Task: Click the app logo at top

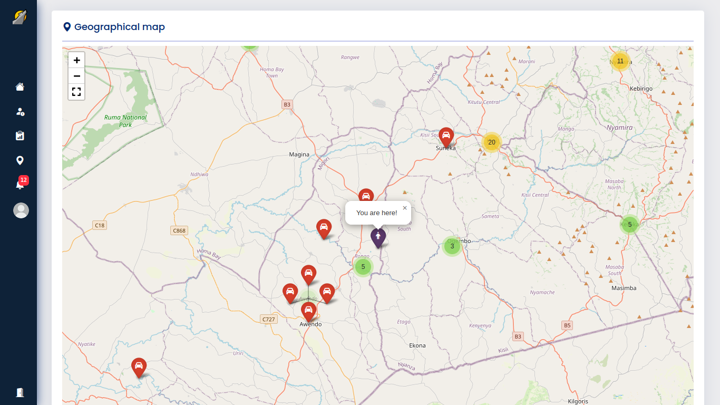Action: [x=19, y=17]
